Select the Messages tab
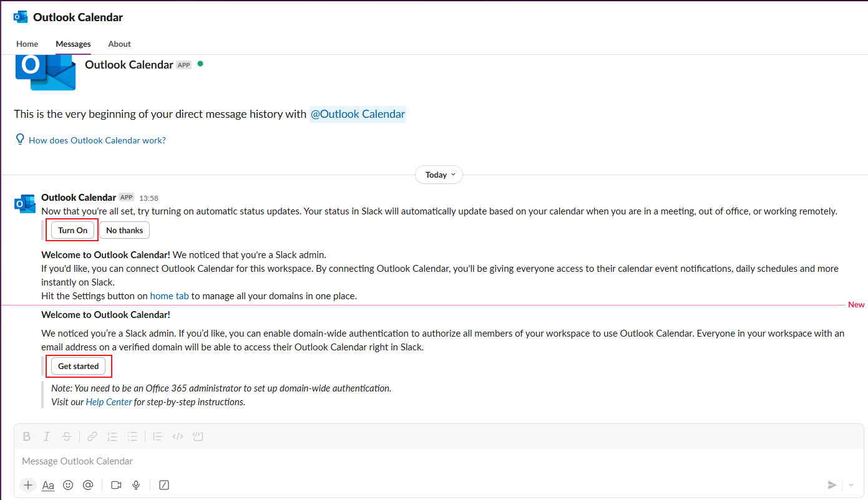This screenshot has height=500, width=868. tap(73, 44)
